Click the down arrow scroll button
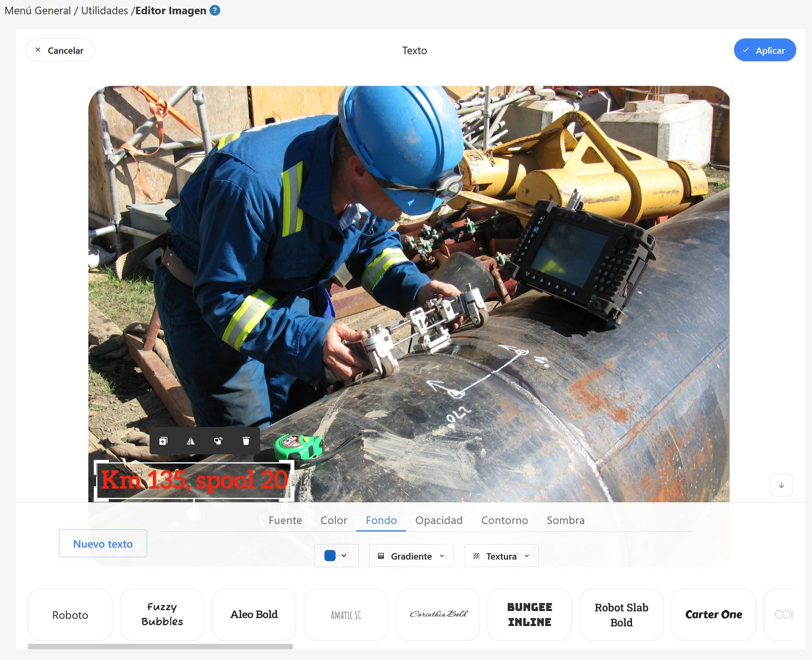The height and width of the screenshot is (660, 812). [781, 485]
